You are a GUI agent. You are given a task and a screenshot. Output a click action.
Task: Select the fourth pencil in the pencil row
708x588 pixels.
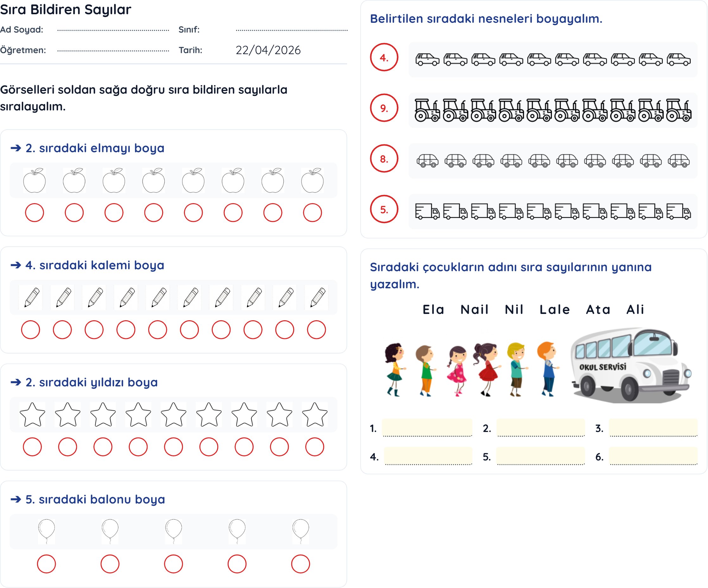click(x=126, y=297)
